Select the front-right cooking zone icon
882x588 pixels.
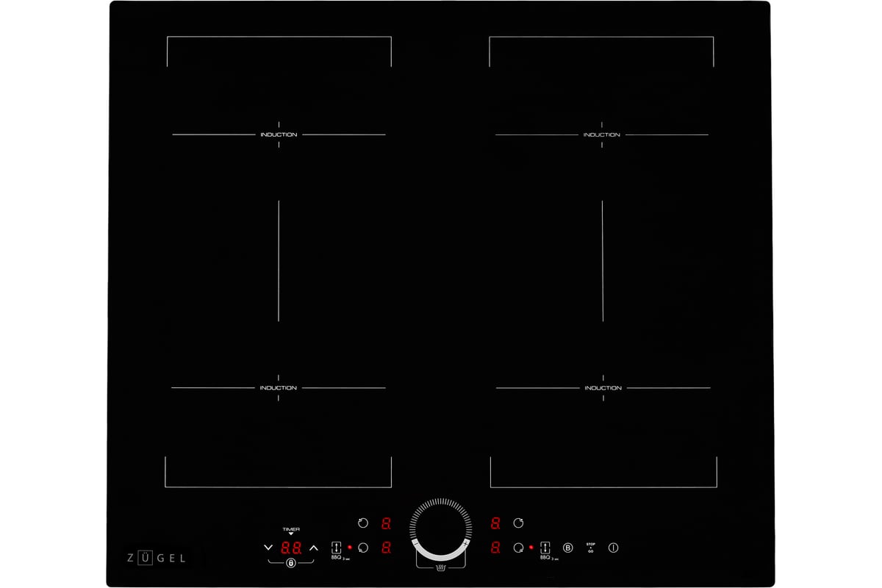click(519, 548)
